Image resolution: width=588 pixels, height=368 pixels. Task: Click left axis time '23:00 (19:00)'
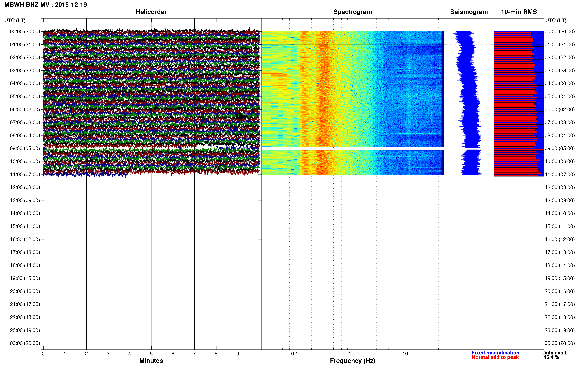[25, 330]
